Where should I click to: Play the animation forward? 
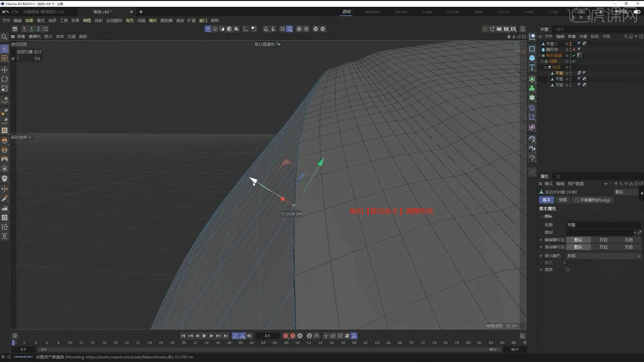pyautogui.click(x=204, y=336)
